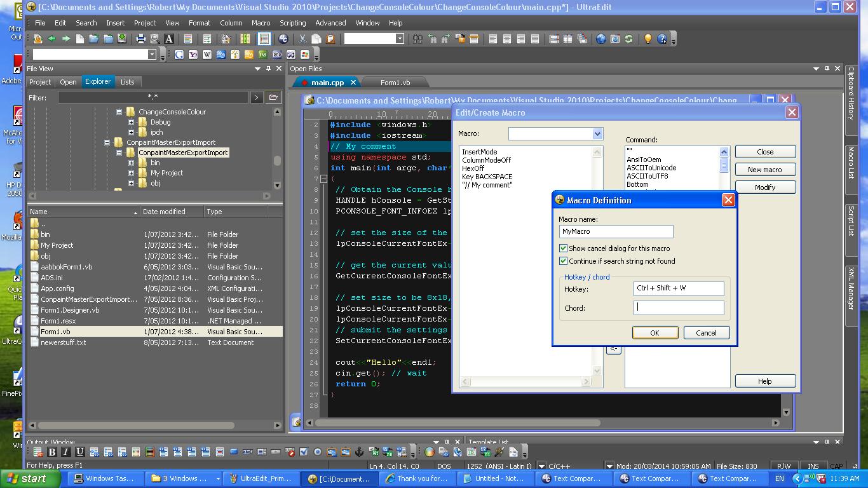Click the binoculars Find icon

click(x=417, y=39)
